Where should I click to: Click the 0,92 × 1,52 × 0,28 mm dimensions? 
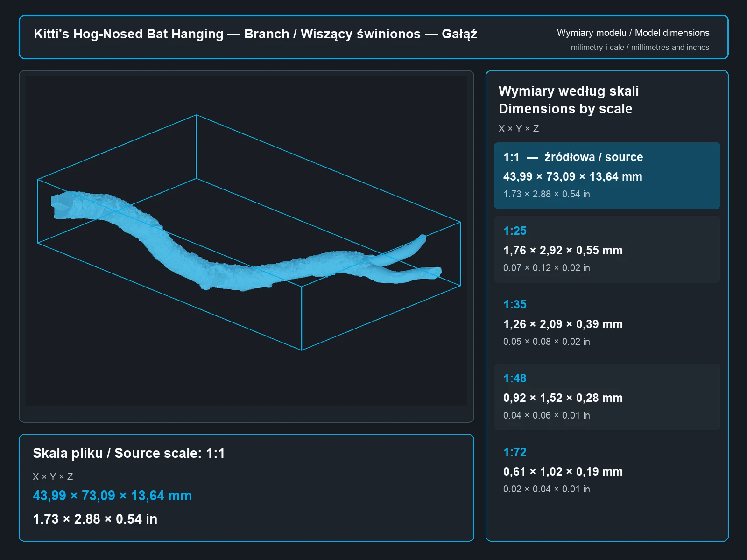[x=563, y=398]
